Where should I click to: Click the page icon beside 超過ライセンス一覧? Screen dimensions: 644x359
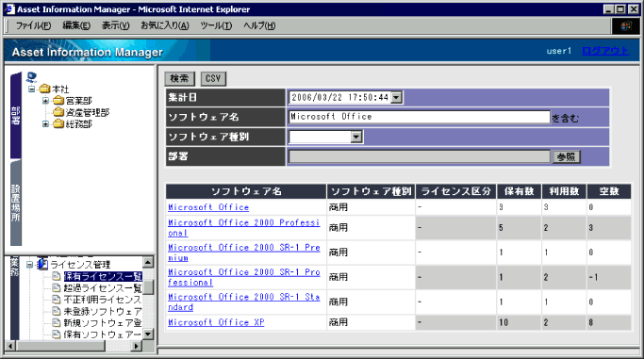(57, 288)
